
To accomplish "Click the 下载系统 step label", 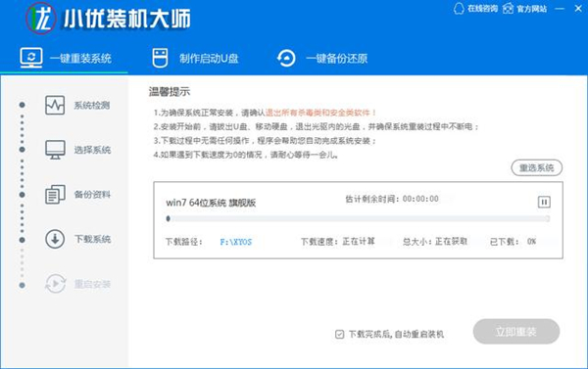I will 93,239.
